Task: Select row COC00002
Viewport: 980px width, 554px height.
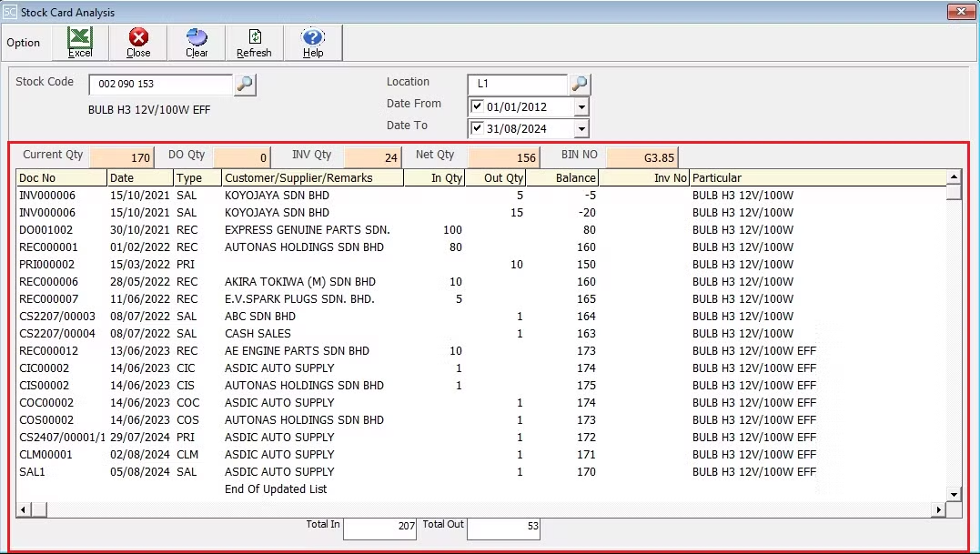Action: [482, 403]
